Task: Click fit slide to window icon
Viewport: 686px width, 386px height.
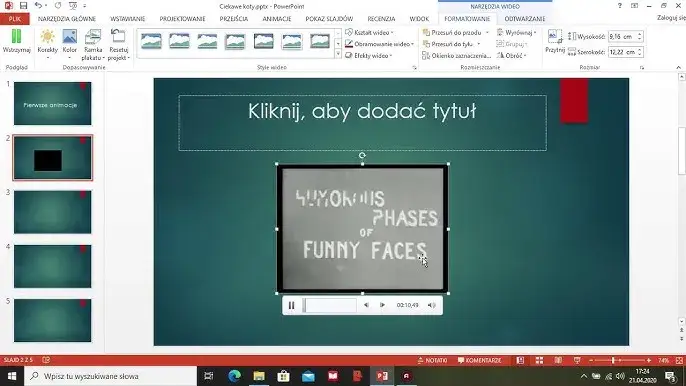Action: pos(679,360)
